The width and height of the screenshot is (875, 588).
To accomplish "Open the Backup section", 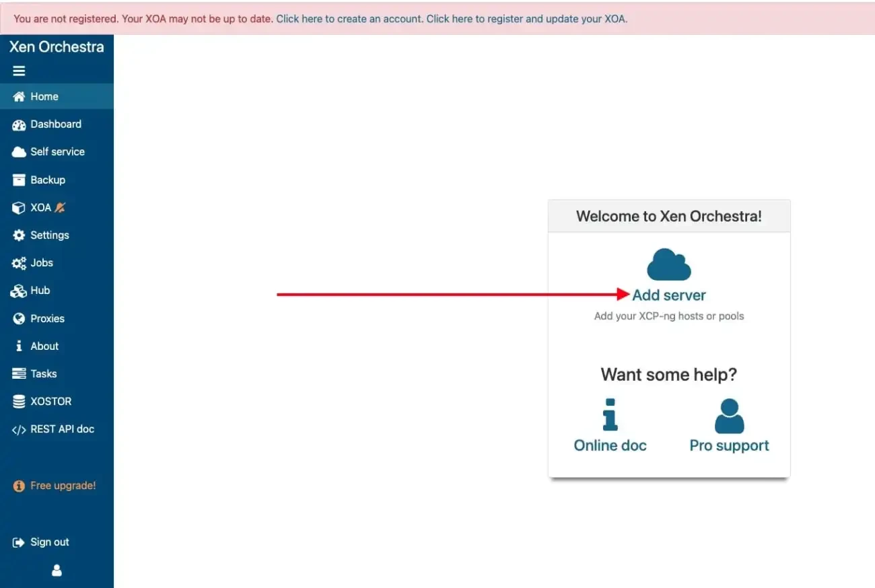I will tap(57, 180).
